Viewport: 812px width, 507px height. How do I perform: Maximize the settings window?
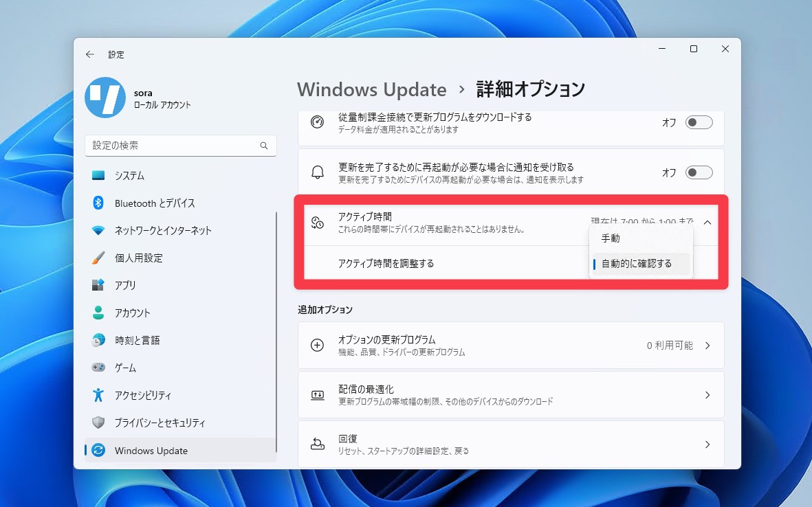[694, 49]
